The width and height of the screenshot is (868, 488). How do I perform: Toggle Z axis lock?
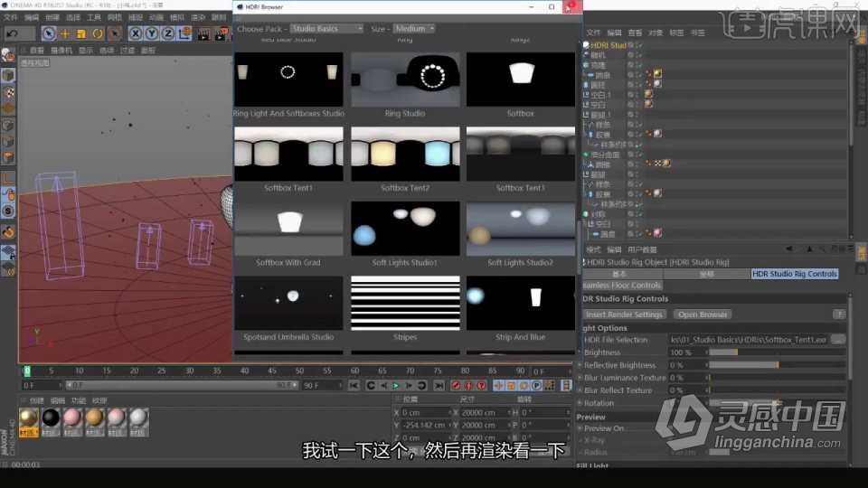[x=168, y=33]
